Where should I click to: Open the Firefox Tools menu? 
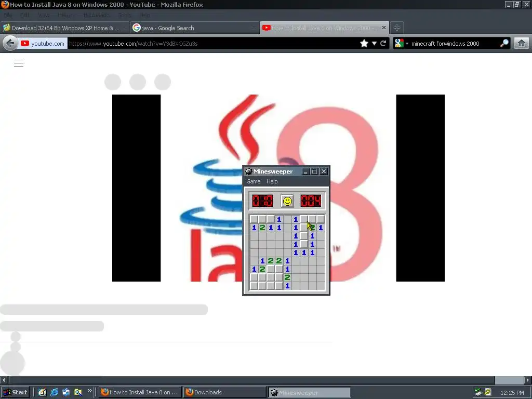point(125,15)
